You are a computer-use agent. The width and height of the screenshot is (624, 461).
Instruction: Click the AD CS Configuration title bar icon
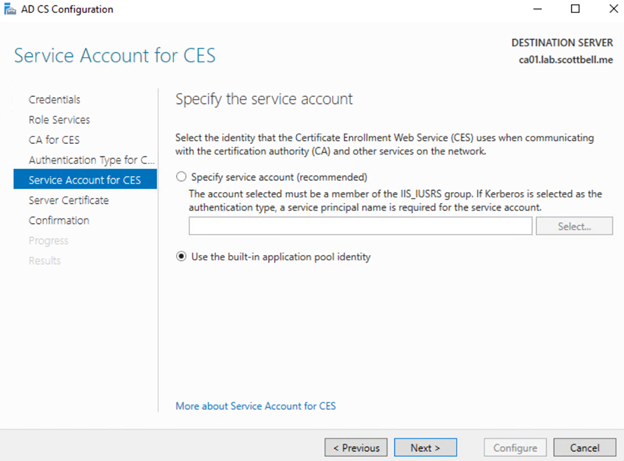11,10
